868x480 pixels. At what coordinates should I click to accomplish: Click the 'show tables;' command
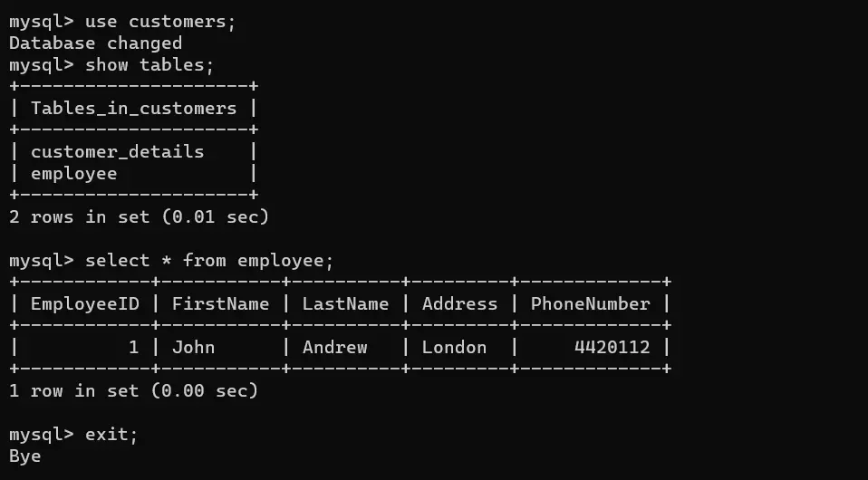(149, 65)
